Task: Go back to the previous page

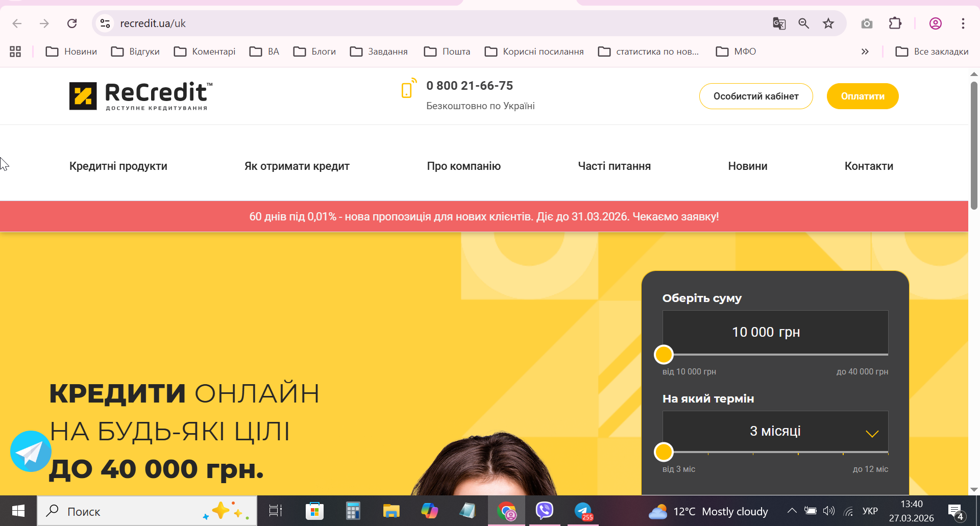Action: tap(17, 23)
